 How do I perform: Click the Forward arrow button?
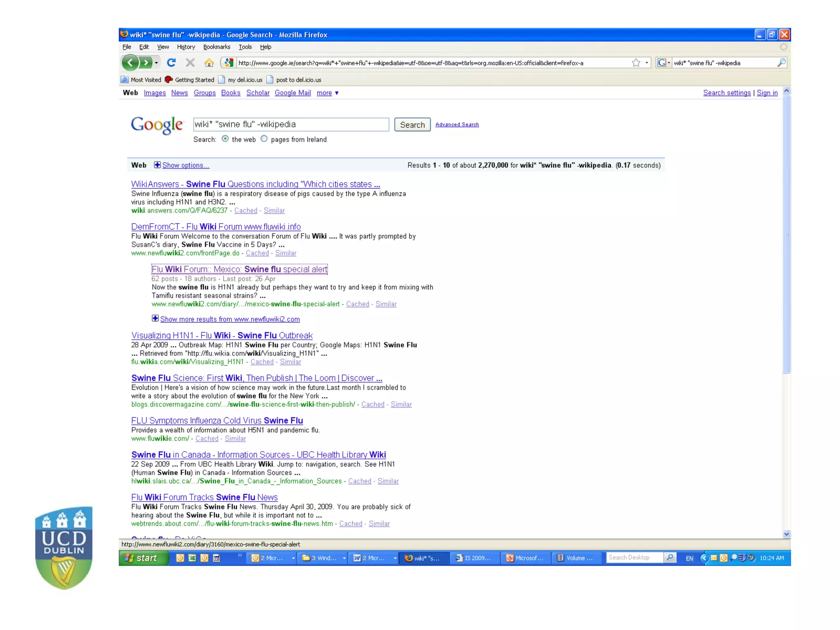click(146, 63)
